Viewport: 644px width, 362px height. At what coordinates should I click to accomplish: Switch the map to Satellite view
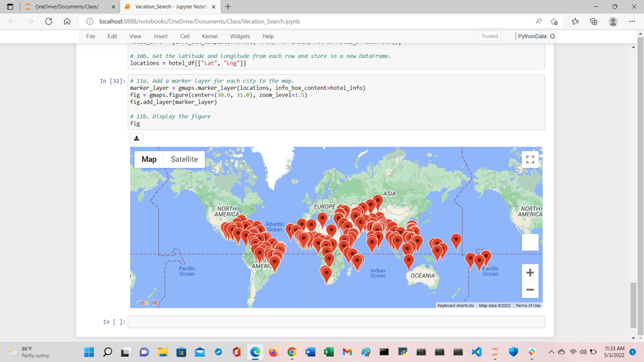click(x=184, y=159)
